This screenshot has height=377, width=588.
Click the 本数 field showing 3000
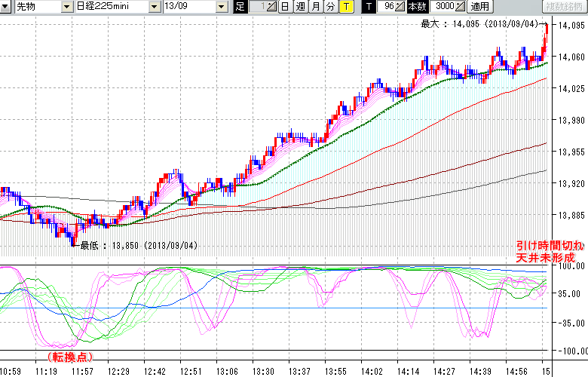tap(444, 7)
